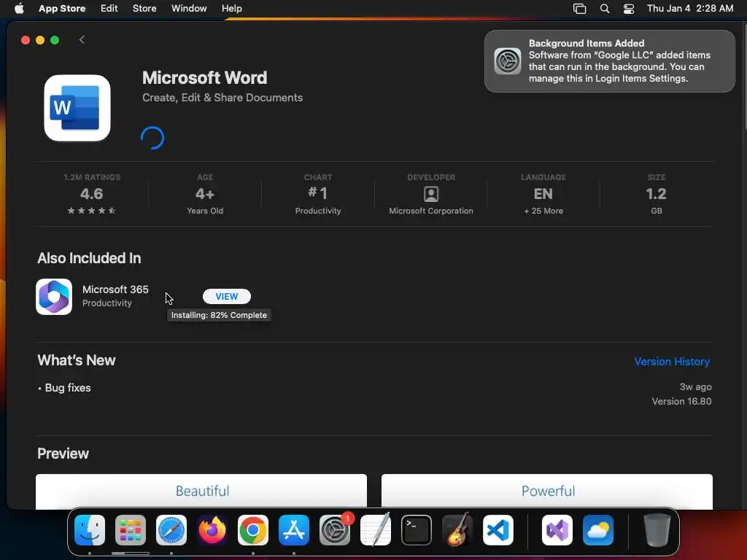Open the Beautiful preview screenshot
This screenshot has height=560, width=747.
click(201, 491)
